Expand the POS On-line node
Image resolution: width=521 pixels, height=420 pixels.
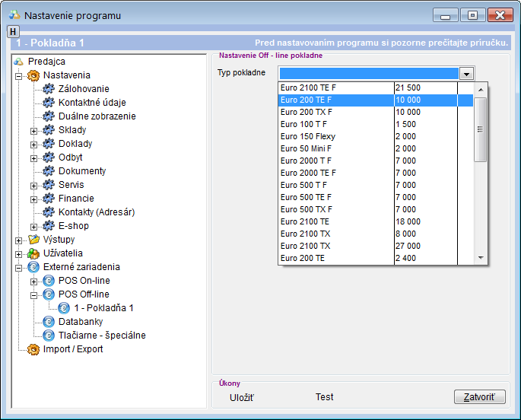click(33, 281)
